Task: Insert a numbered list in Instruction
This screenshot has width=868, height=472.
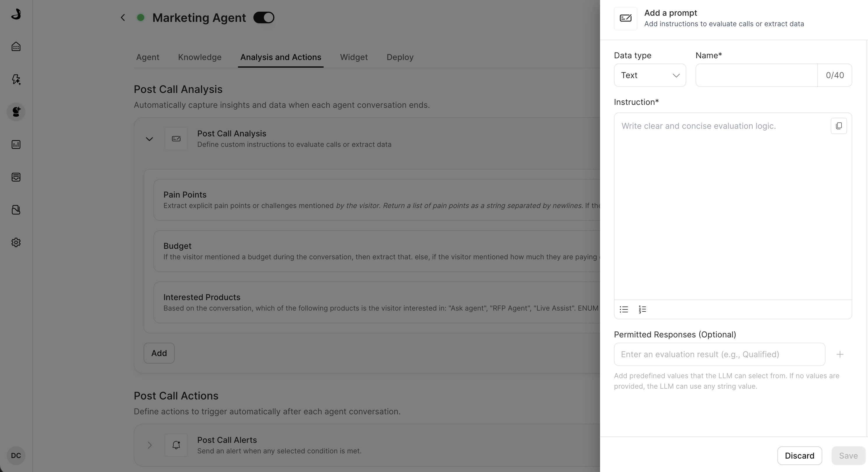Action: pos(642,309)
